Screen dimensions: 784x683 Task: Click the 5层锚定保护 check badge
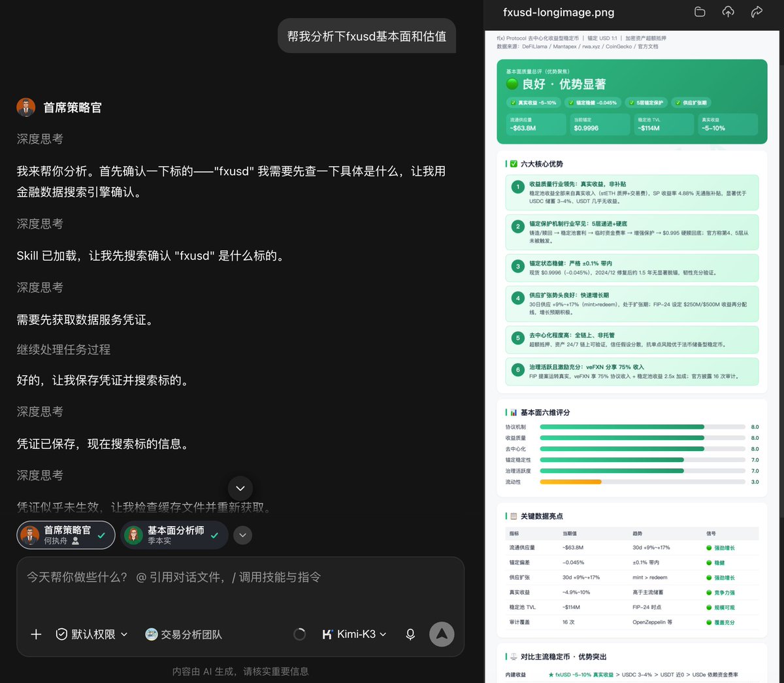tap(645, 103)
